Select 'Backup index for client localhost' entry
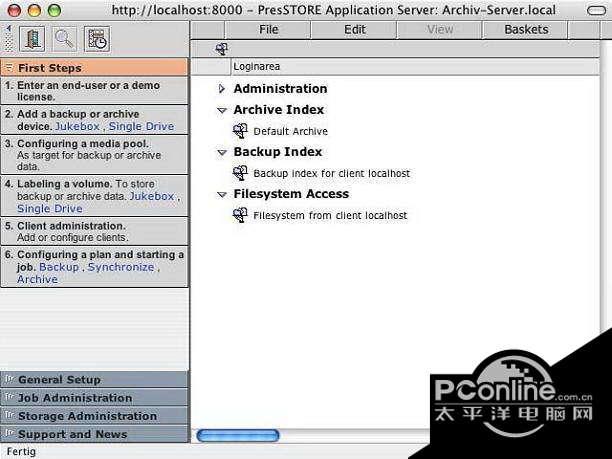The image size is (612, 459). [x=332, y=173]
